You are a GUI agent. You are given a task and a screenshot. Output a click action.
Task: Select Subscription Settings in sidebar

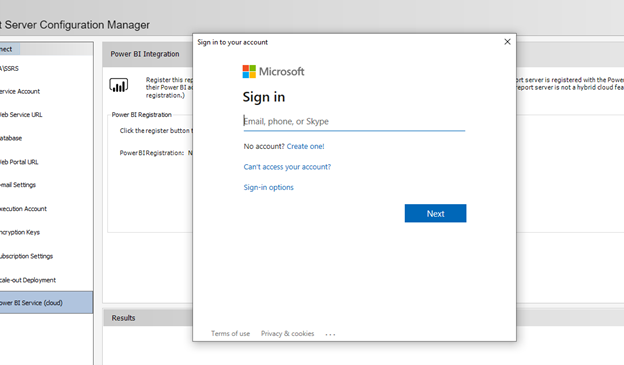(27, 256)
